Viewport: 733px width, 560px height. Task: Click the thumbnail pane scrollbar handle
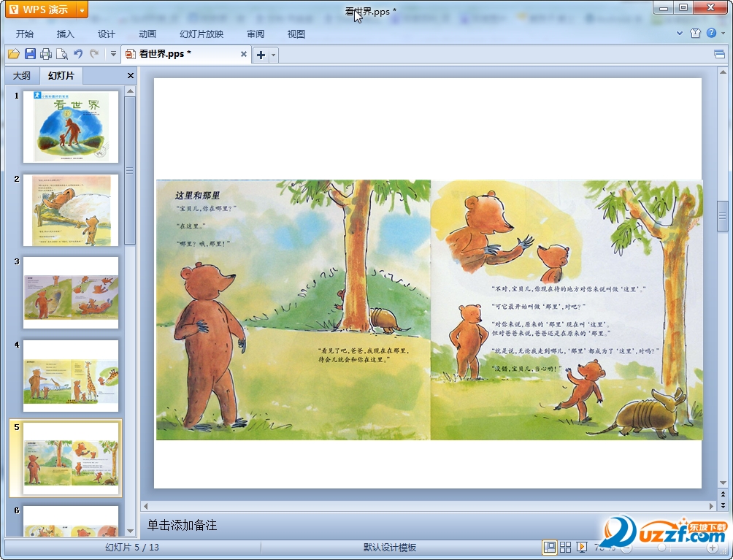coord(131,171)
